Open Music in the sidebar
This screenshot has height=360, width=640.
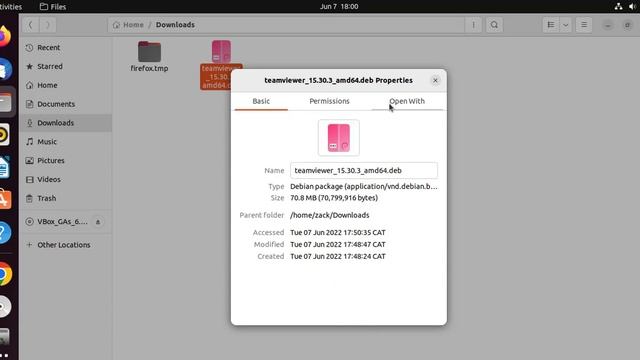65,142
